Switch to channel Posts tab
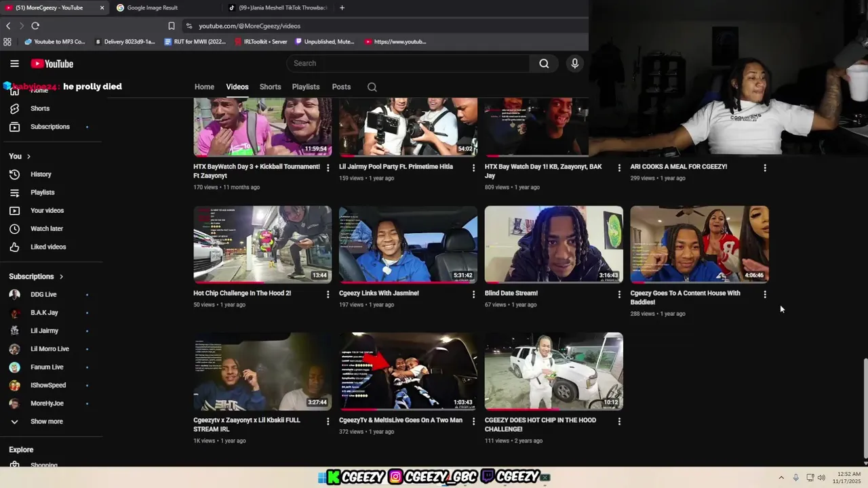Image resolution: width=868 pixels, height=488 pixels. 341,87
